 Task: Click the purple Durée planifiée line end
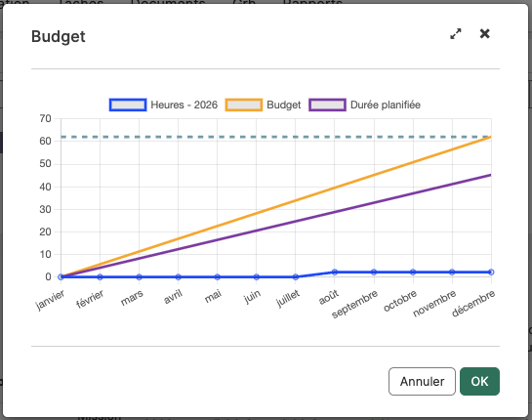tap(490, 175)
